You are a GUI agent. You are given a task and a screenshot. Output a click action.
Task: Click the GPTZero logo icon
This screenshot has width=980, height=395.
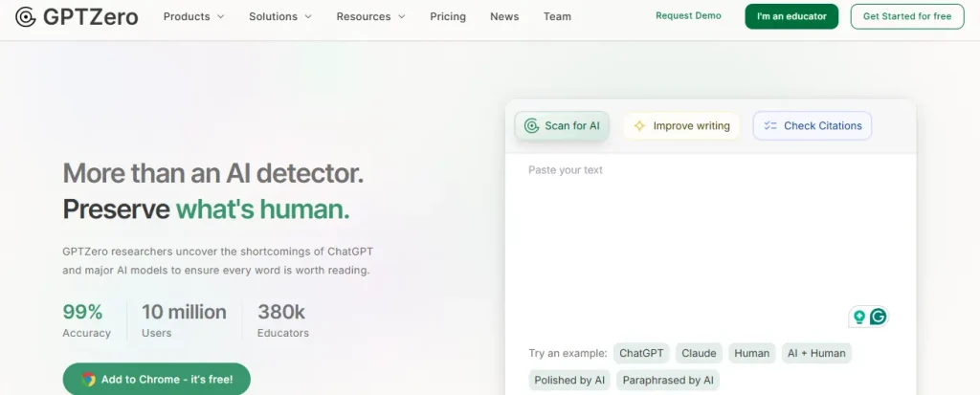click(27, 17)
